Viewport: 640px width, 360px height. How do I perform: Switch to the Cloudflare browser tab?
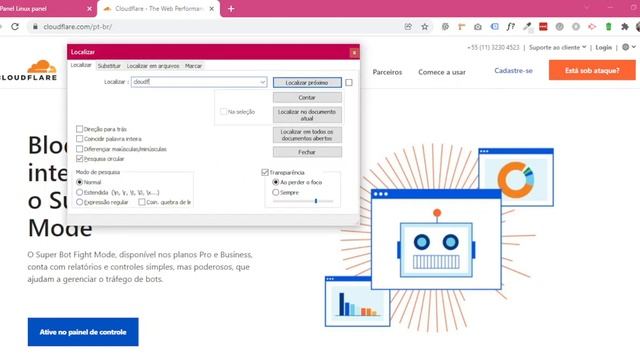[x=159, y=9]
